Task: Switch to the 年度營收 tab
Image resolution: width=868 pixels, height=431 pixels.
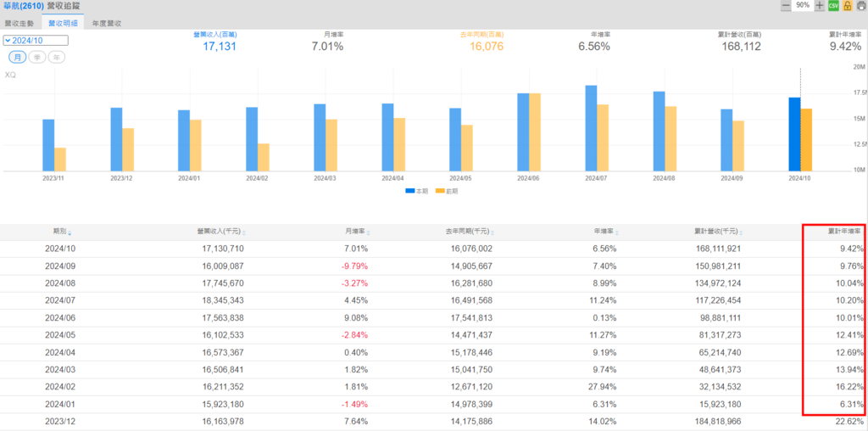Action: [x=107, y=23]
